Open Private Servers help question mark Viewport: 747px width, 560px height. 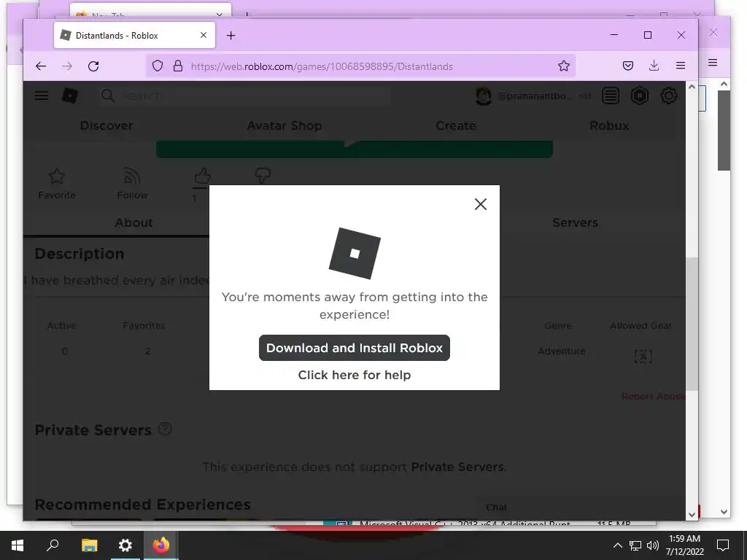pyautogui.click(x=165, y=429)
